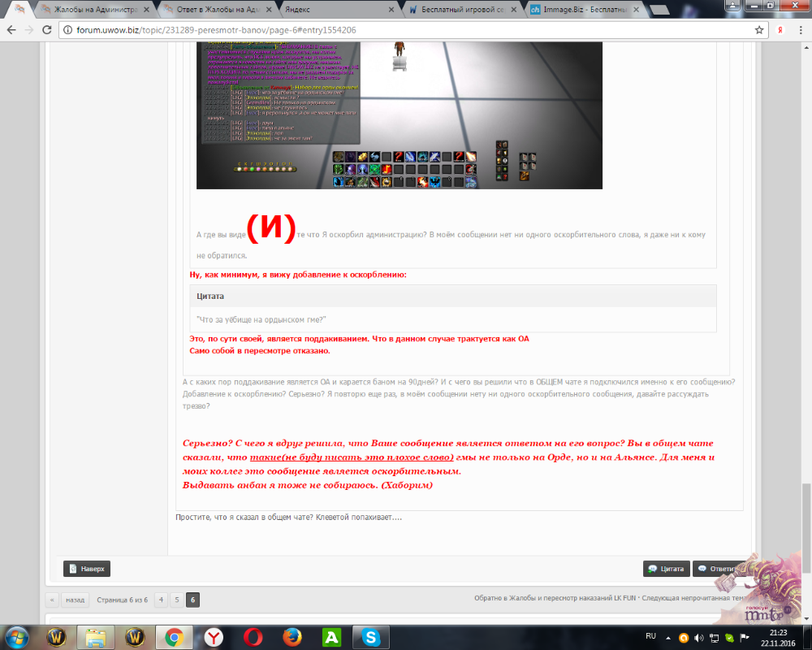Reload the page with the refresh icon
Screen dimensions: 812x650
point(47,30)
